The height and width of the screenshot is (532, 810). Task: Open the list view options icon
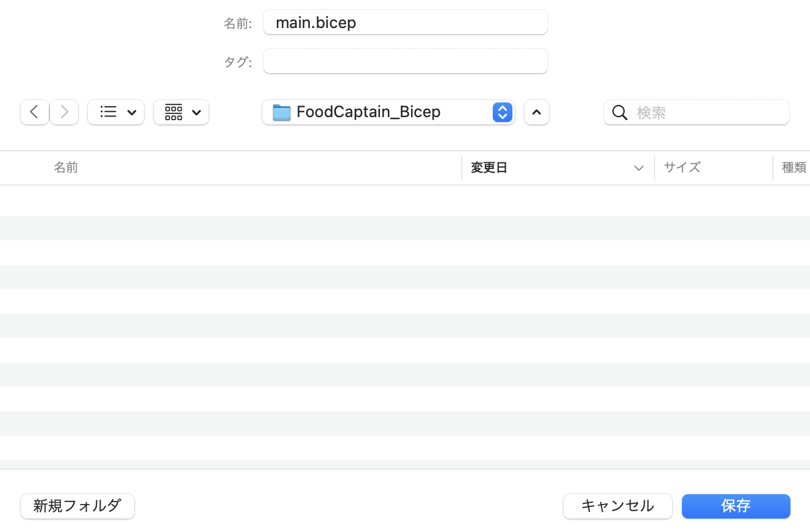coord(108,112)
